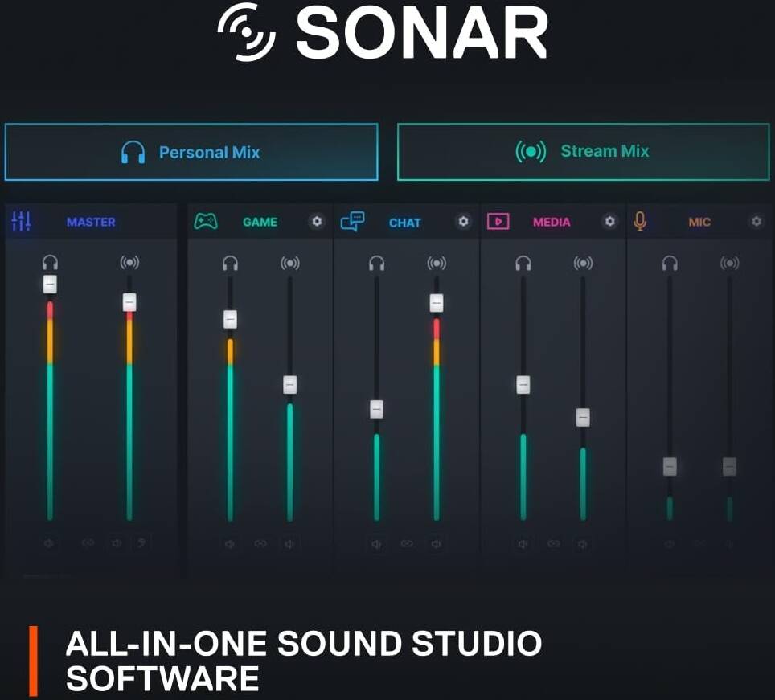
Task: Click the Sonar logo icon
Action: coord(246,32)
